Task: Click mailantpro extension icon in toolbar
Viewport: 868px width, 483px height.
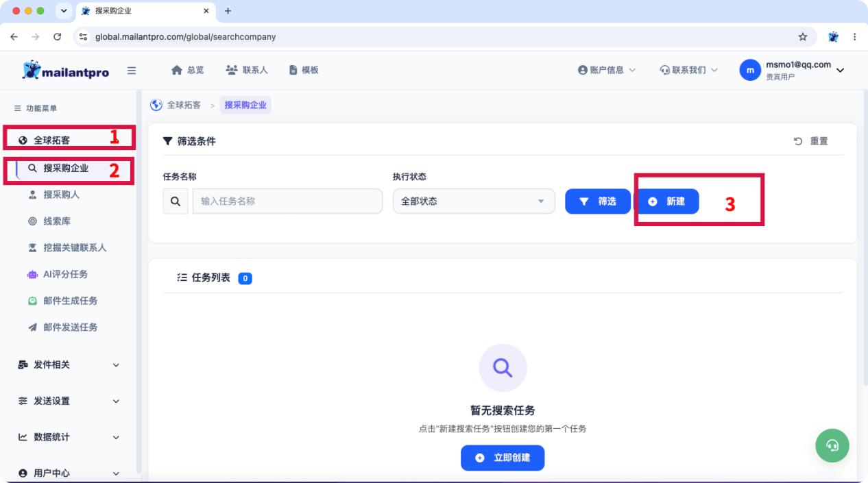Action: 833,37
